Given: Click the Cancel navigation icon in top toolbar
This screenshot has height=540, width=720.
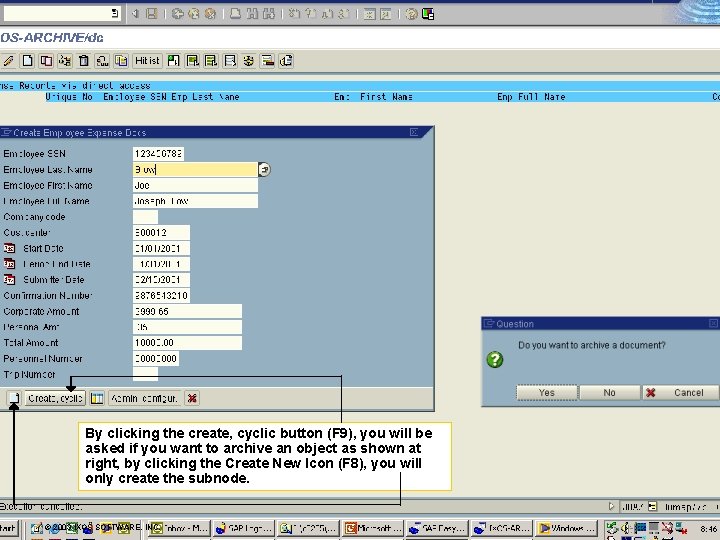Looking at the screenshot, I should point(210,14).
